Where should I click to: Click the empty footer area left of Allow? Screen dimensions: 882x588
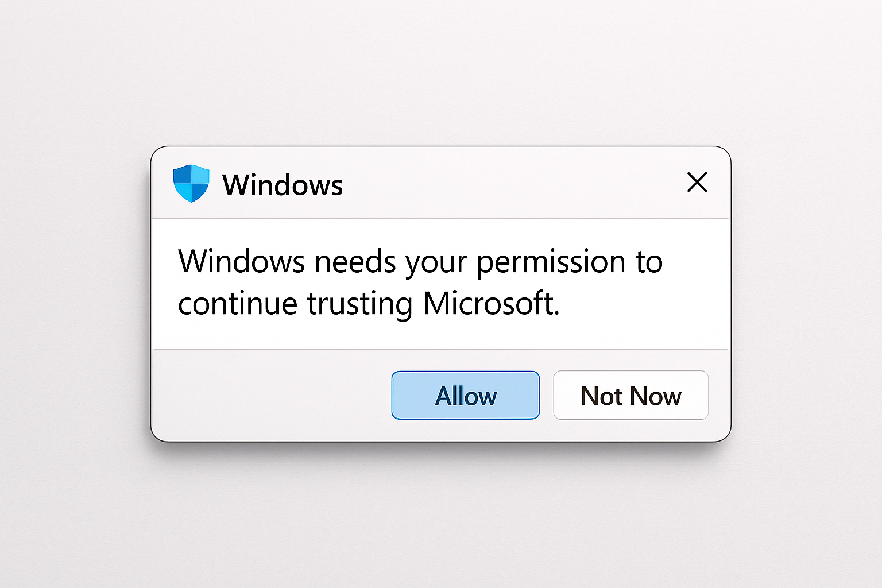tap(270, 396)
